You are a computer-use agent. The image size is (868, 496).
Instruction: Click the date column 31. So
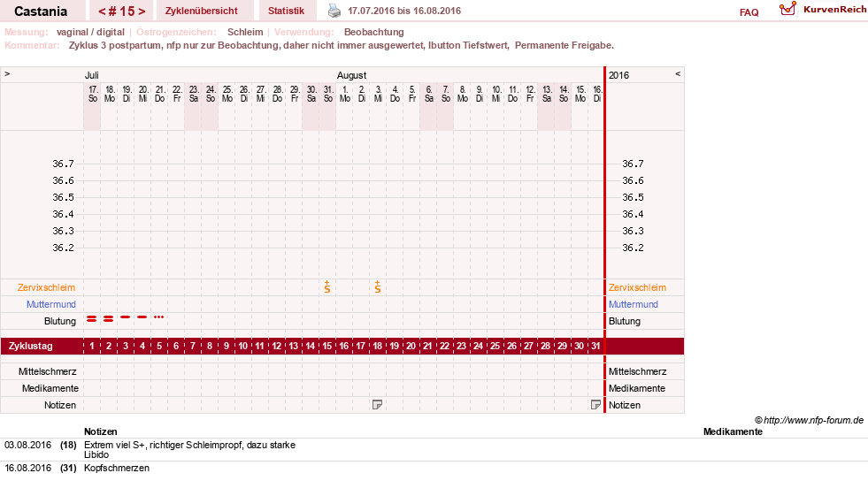[x=327, y=94]
